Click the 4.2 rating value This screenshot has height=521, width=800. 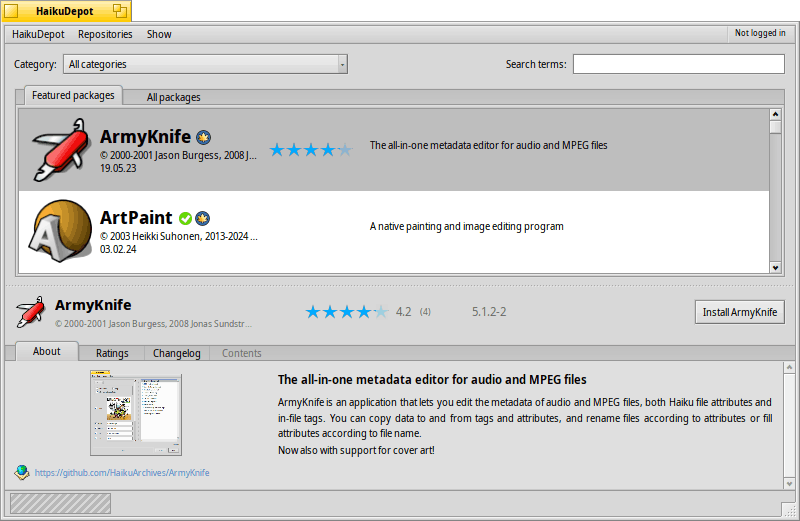click(404, 312)
